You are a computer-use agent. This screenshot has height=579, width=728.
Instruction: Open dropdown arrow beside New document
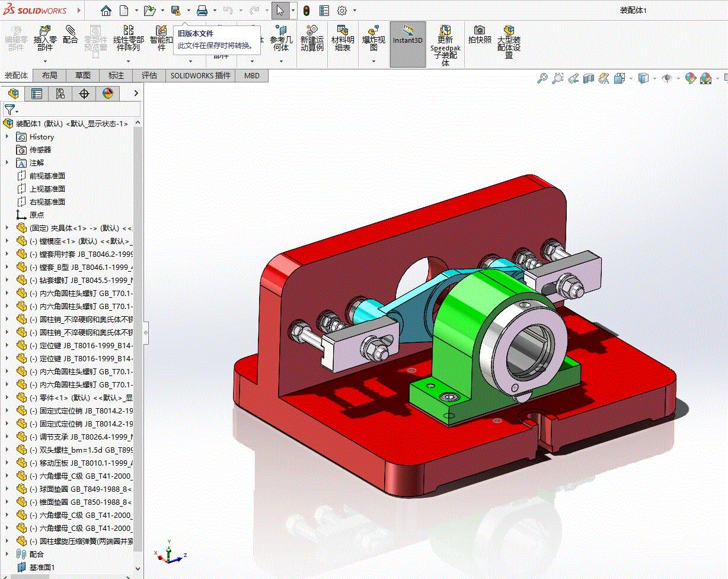click(136, 11)
